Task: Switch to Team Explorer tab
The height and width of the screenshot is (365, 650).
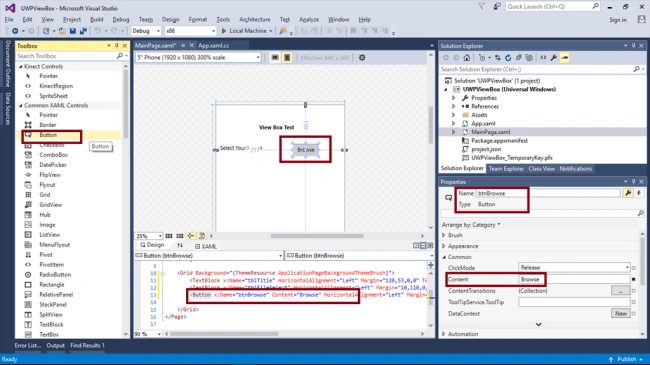Action: click(506, 168)
